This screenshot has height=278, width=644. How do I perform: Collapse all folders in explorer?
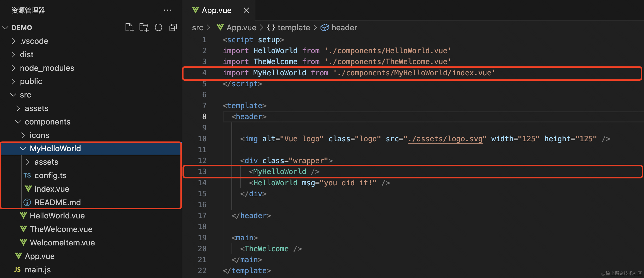(x=173, y=27)
